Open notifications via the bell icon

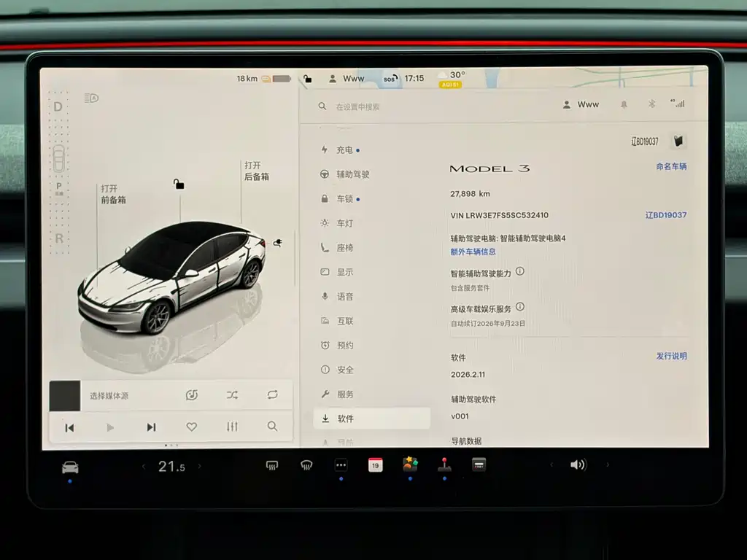pos(624,104)
